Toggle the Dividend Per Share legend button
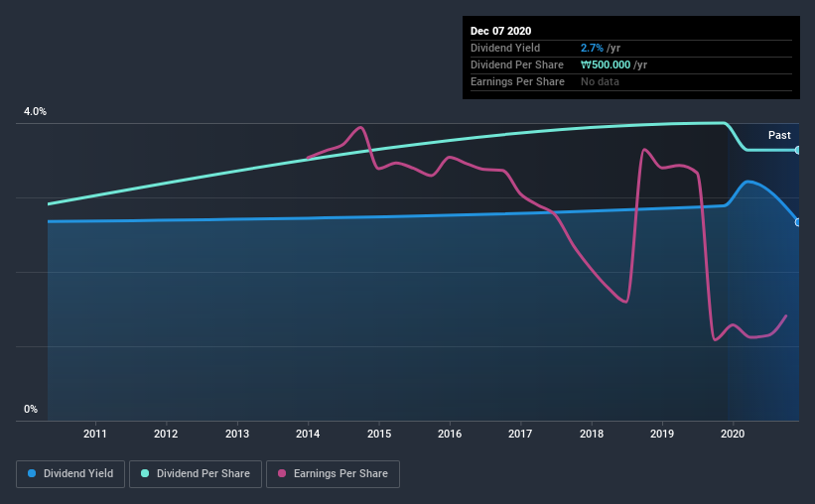This screenshot has height=504, width=815. pos(196,474)
